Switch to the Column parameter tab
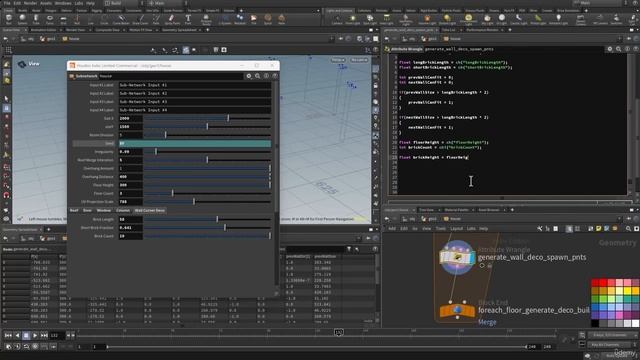Screen dimensions: 640x360 click(123, 210)
